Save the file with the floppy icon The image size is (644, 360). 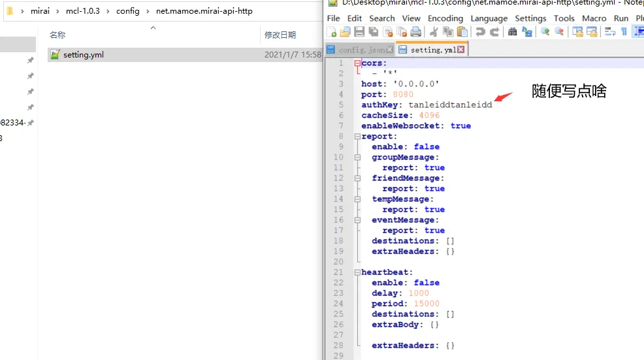click(359, 31)
